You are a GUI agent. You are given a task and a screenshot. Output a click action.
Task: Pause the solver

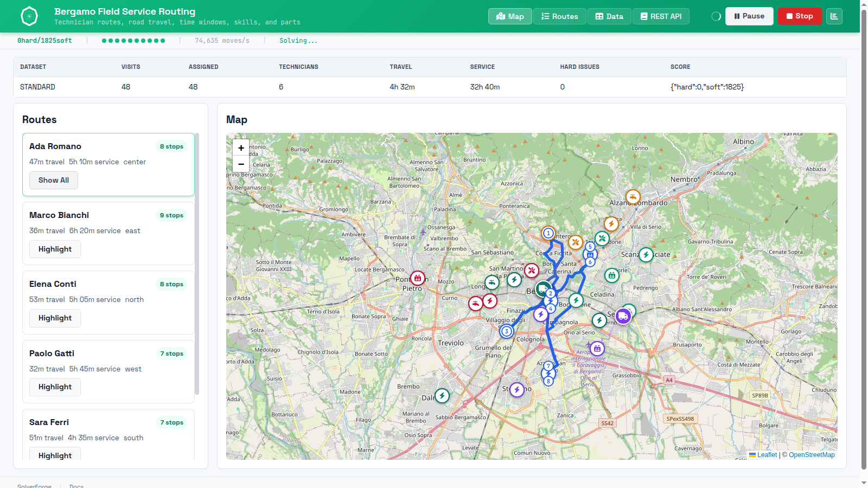749,16
